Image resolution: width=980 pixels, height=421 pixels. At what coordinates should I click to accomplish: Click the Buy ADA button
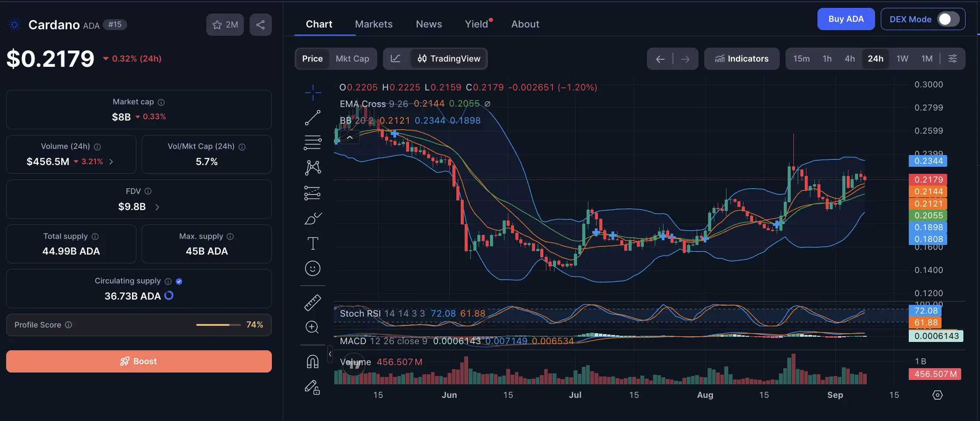tap(846, 19)
